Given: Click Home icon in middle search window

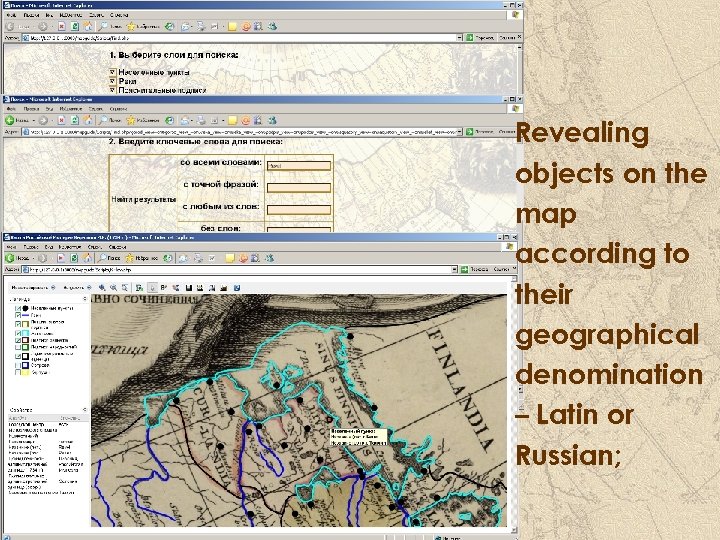Looking at the screenshot, I should (87, 120).
